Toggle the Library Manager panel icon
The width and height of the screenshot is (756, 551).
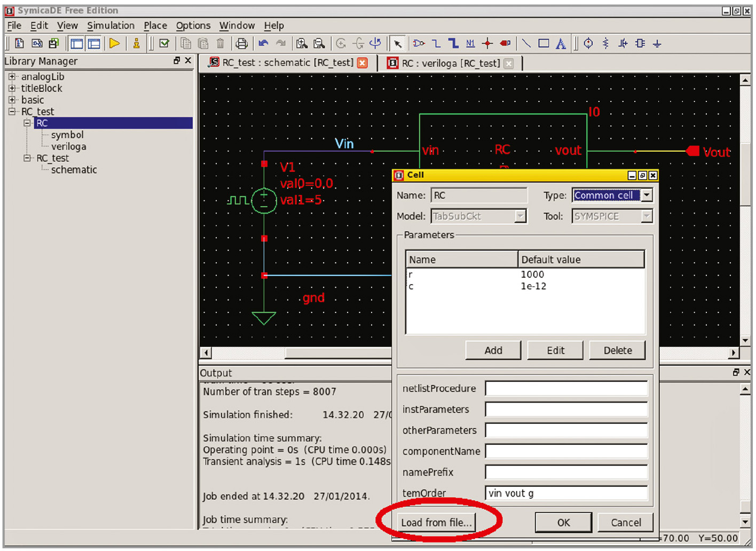[77, 44]
